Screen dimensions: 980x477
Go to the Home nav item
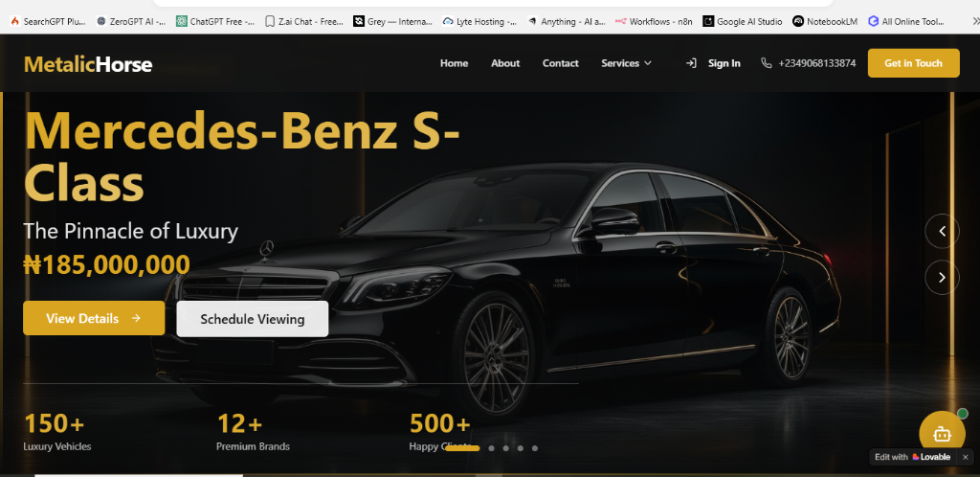coord(454,63)
